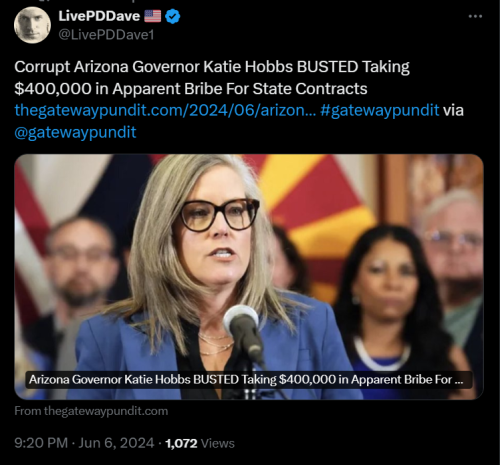The width and height of the screenshot is (500, 465).
Task: Open the 9:20 PM timestamp
Action: 41,443
